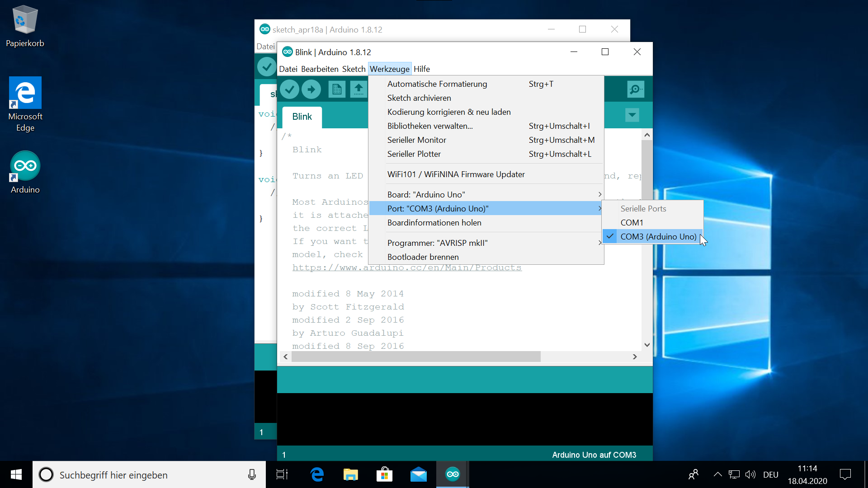Open the tab dropdown arrow in Blink window
This screenshot has height=488, width=868.
[632, 115]
